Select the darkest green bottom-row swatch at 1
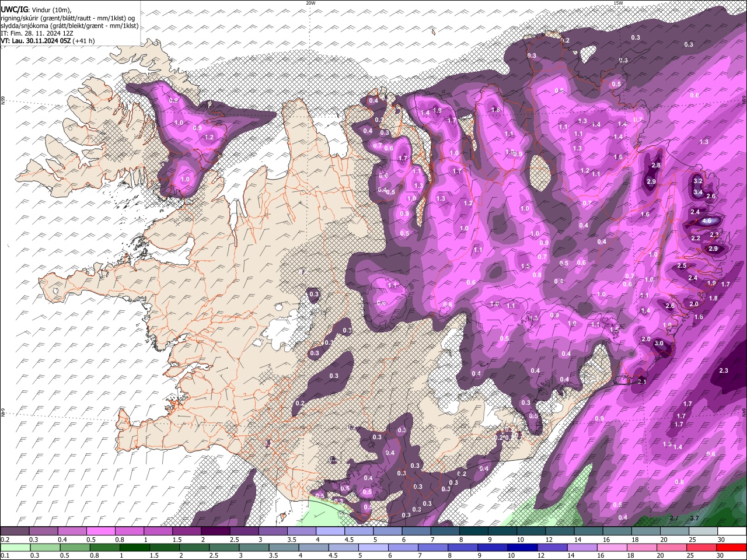 (135, 548)
